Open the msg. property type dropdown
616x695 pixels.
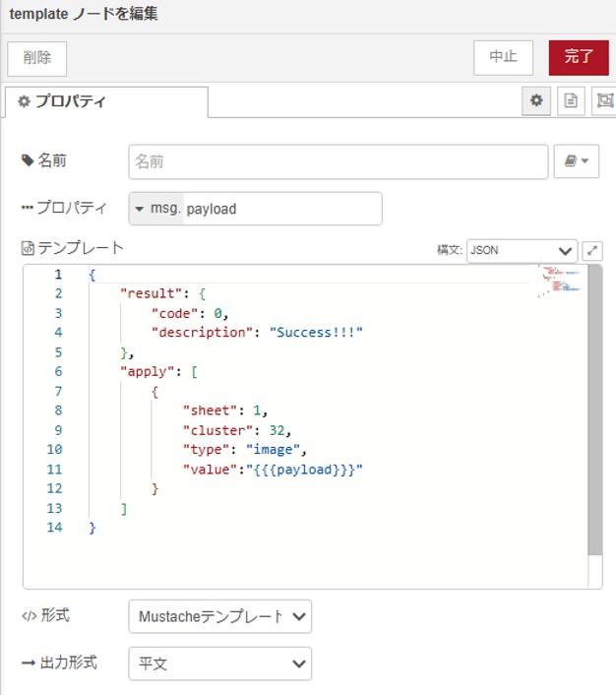pyautogui.click(x=156, y=209)
